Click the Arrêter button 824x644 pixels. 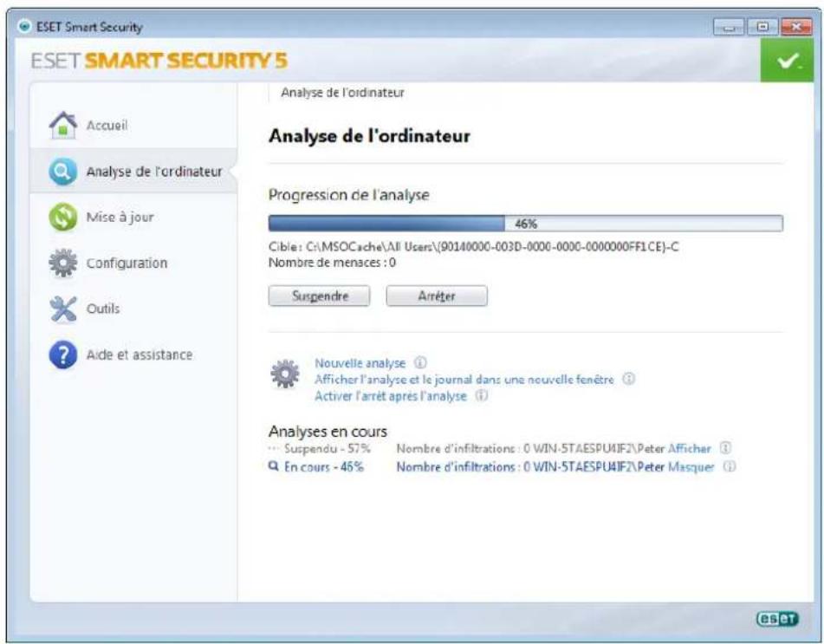tap(437, 296)
